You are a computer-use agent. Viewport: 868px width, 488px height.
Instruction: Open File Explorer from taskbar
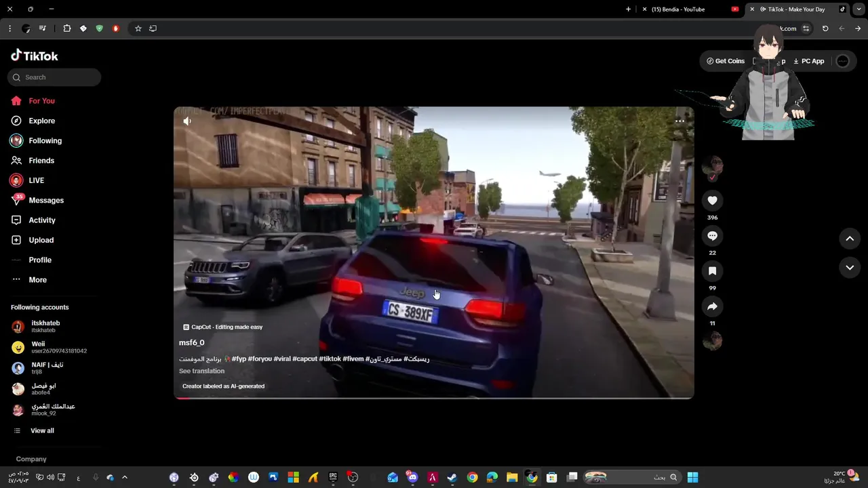[511, 477]
